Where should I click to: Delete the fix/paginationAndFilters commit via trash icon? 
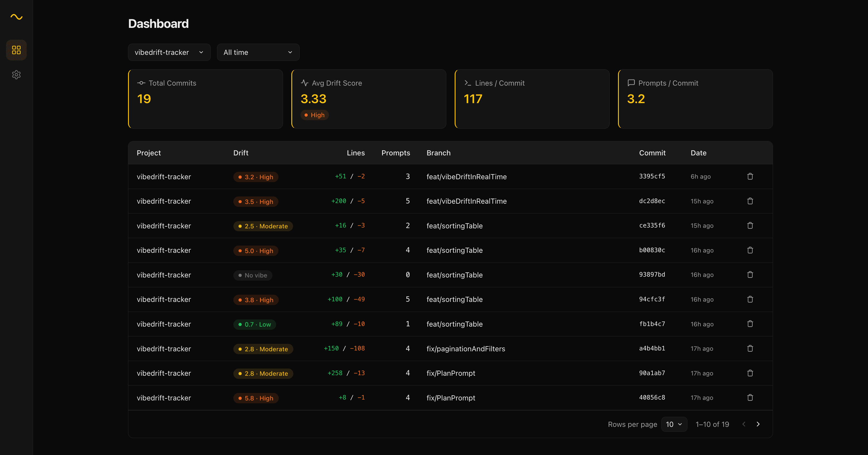750,348
